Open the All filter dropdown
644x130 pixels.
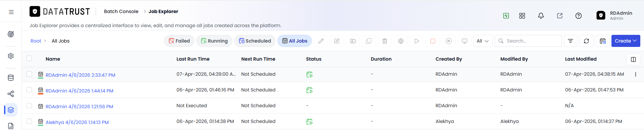[483, 41]
